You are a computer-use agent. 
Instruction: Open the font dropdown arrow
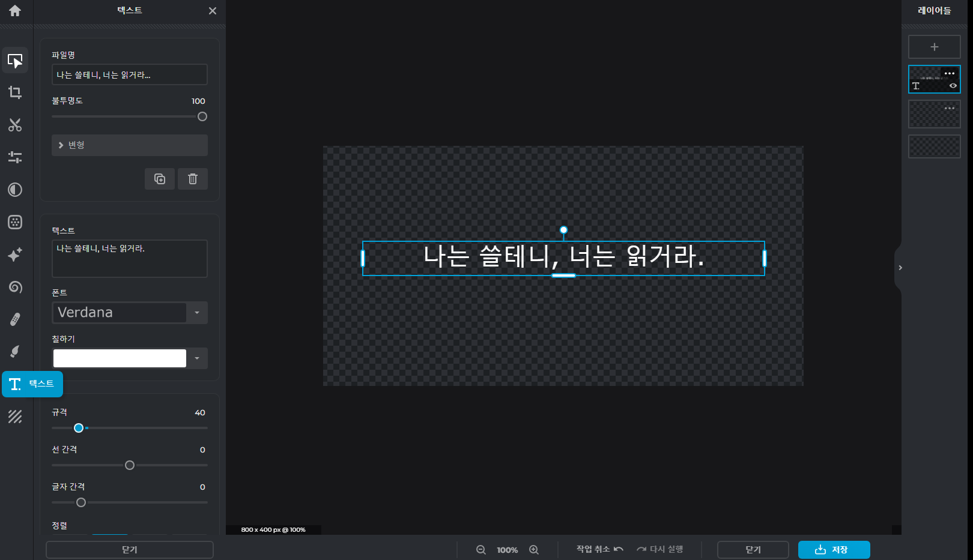[x=197, y=313]
